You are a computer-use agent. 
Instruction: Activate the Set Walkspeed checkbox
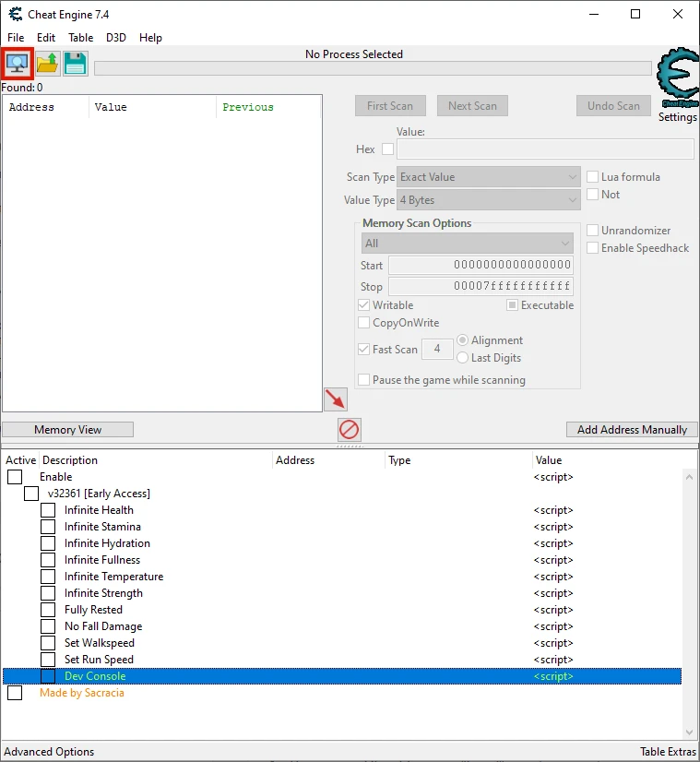point(48,643)
